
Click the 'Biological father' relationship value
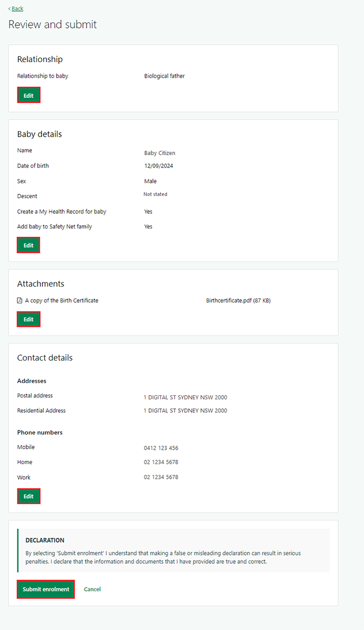164,76
